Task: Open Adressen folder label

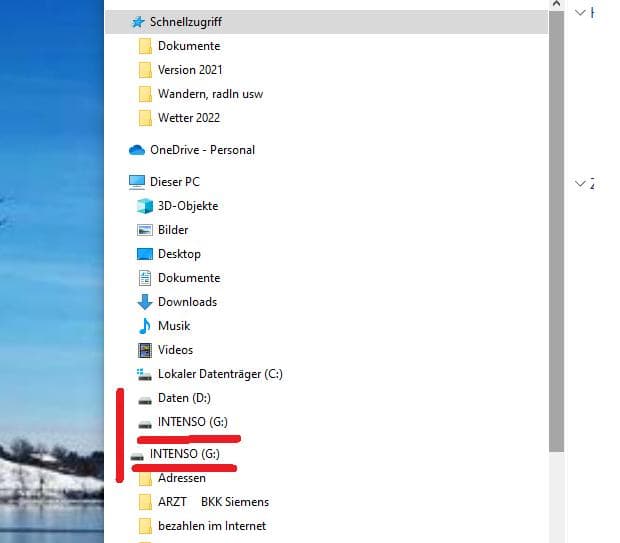Action: (x=182, y=478)
